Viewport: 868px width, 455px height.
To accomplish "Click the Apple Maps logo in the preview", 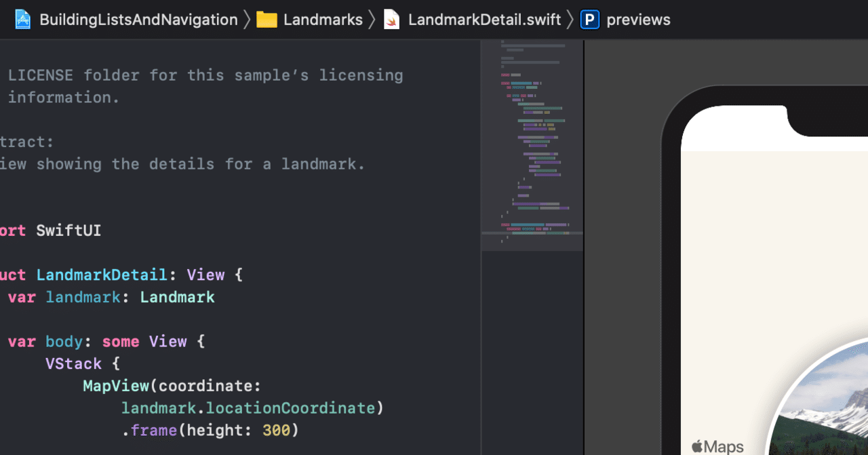I will tap(717, 446).
